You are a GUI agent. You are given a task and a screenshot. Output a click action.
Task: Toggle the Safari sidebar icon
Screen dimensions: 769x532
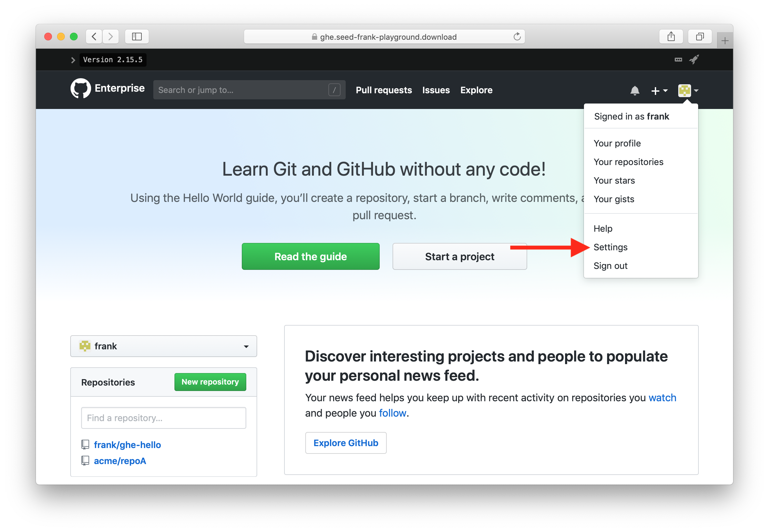[x=137, y=36]
